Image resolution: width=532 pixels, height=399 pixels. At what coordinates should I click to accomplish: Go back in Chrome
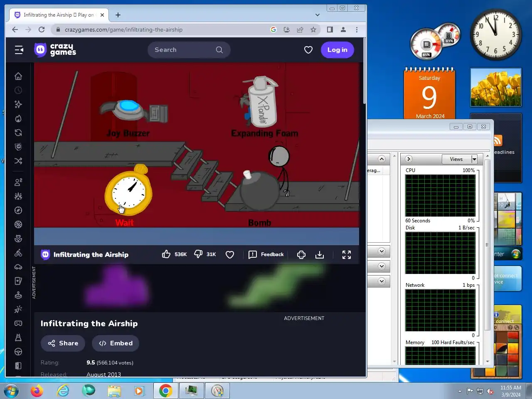tap(15, 30)
